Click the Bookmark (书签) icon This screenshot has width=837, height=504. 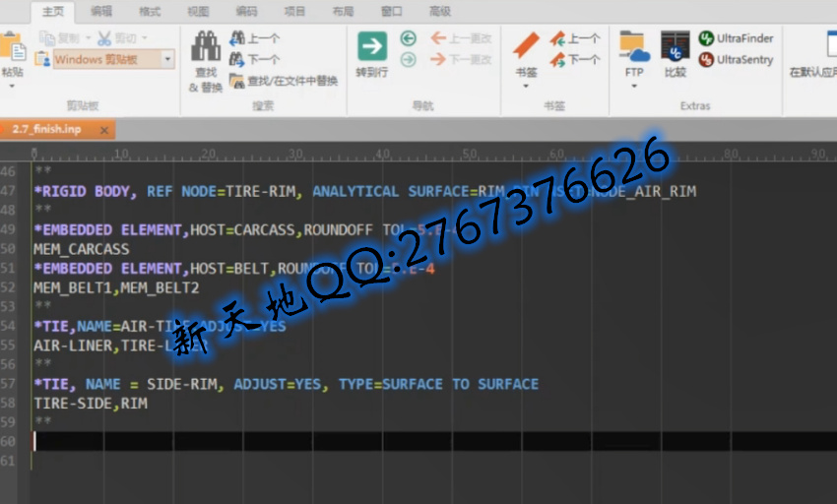pyautogui.click(x=526, y=46)
